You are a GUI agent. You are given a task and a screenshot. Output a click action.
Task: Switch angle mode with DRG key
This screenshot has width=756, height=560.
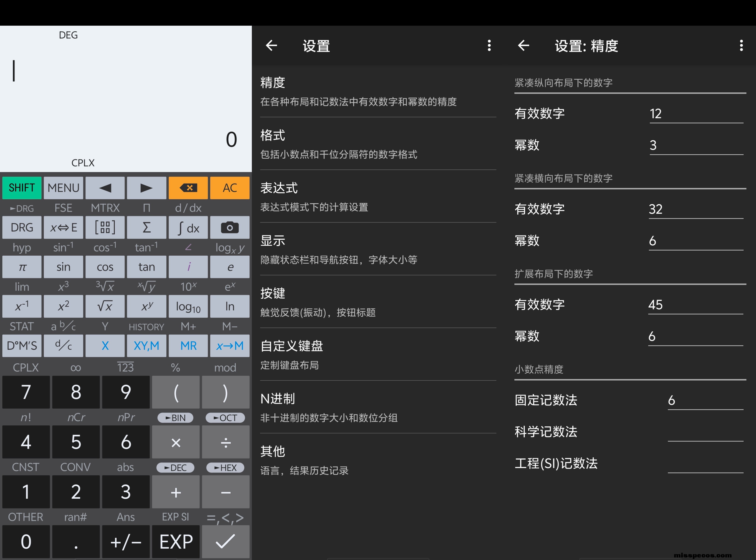pos(22,227)
